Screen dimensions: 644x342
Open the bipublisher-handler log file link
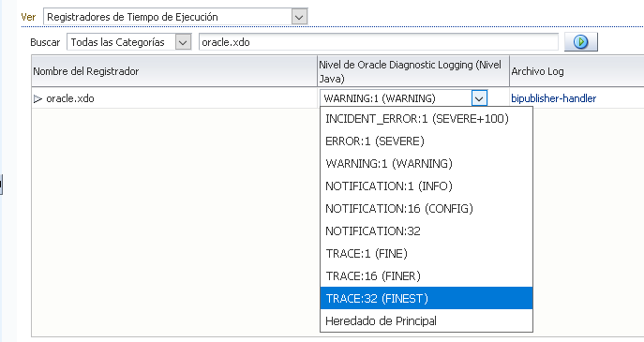554,98
